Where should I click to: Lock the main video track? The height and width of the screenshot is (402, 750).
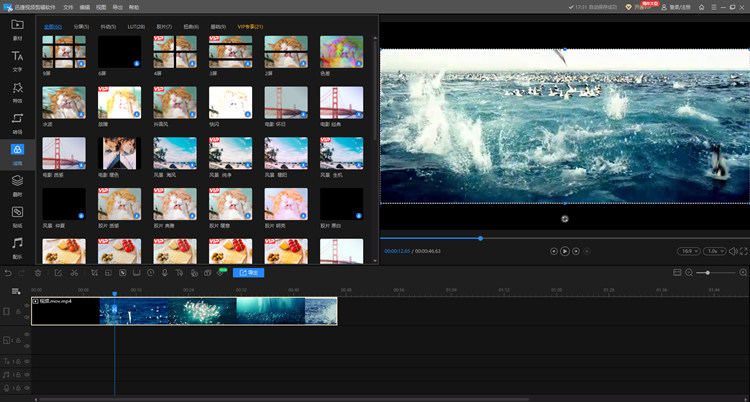pyautogui.click(x=19, y=312)
